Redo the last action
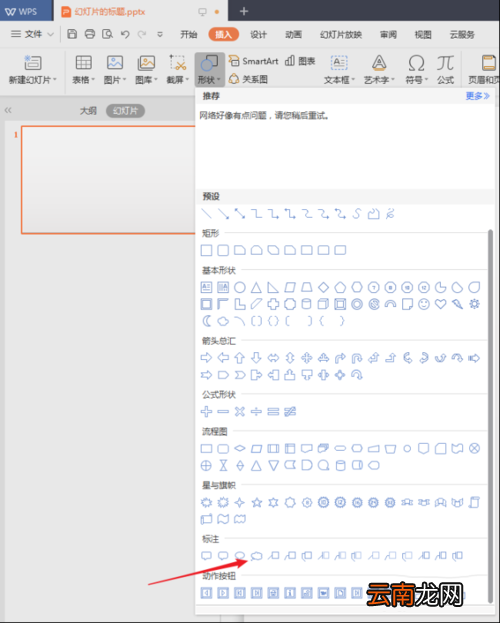 click(142, 35)
